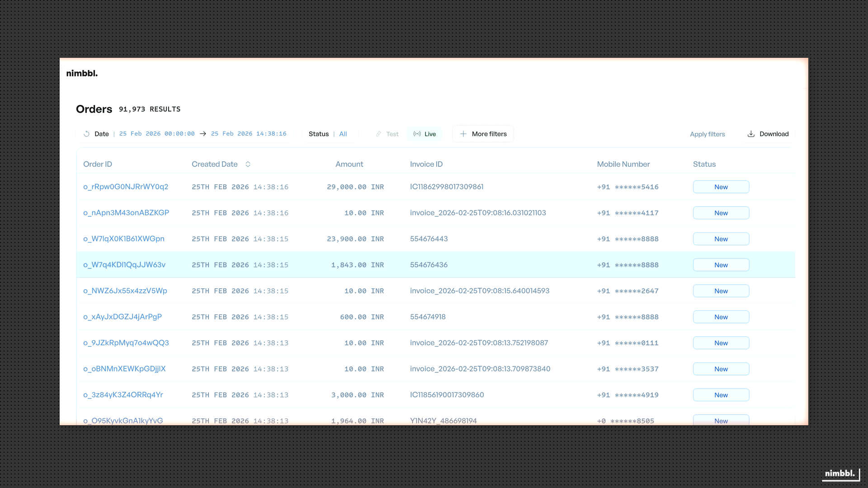Click the sort arrows beside Created Date
This screenshot has height=488, width=868.
[x=248, y=164]
